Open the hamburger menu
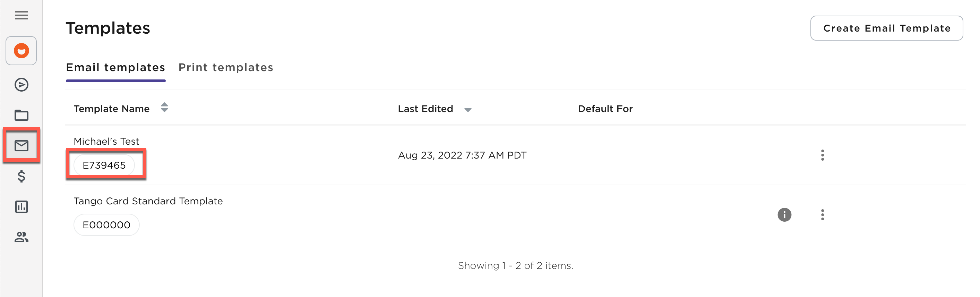Image resolution: width=980 pixels, height=297 pixels. pyautogui.click(x=21, y=15)
